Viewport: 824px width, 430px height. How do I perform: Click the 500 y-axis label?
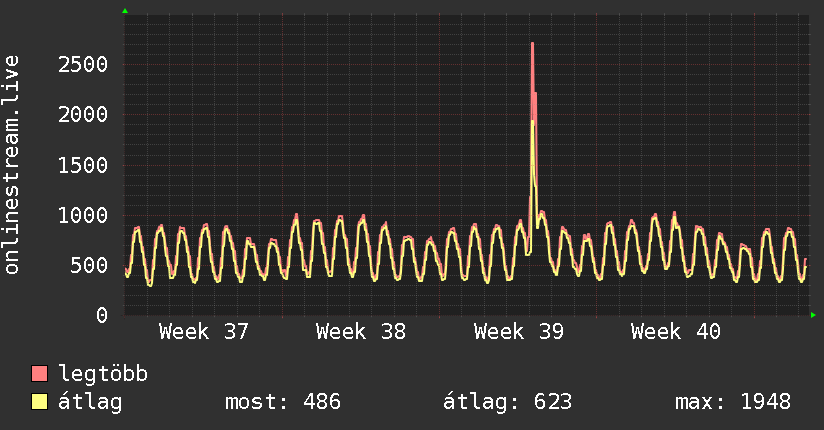pyautogui.click(x=89, y=265)
